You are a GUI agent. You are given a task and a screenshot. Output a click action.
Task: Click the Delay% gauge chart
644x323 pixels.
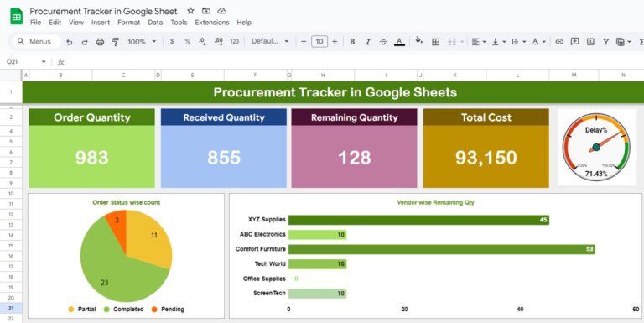(596, 147)
